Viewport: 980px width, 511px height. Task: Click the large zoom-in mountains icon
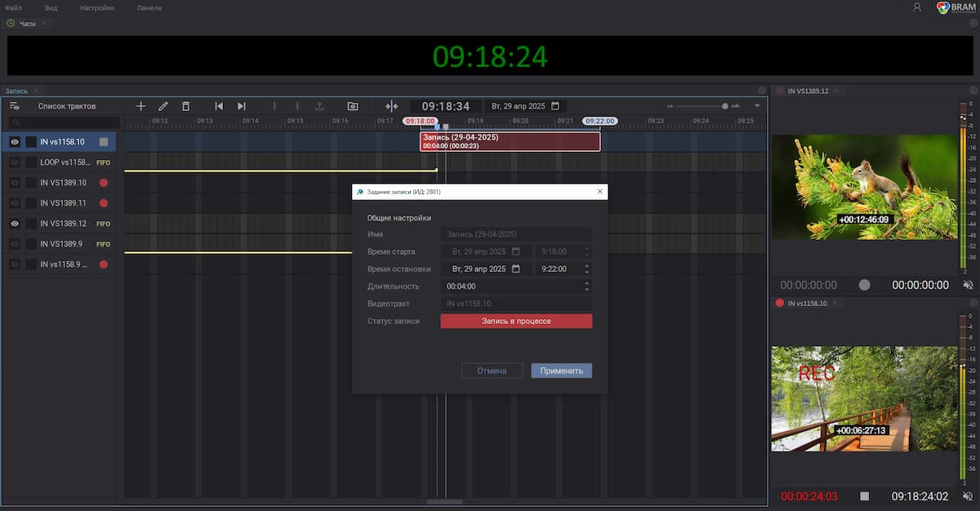click(x=735, y=106)
